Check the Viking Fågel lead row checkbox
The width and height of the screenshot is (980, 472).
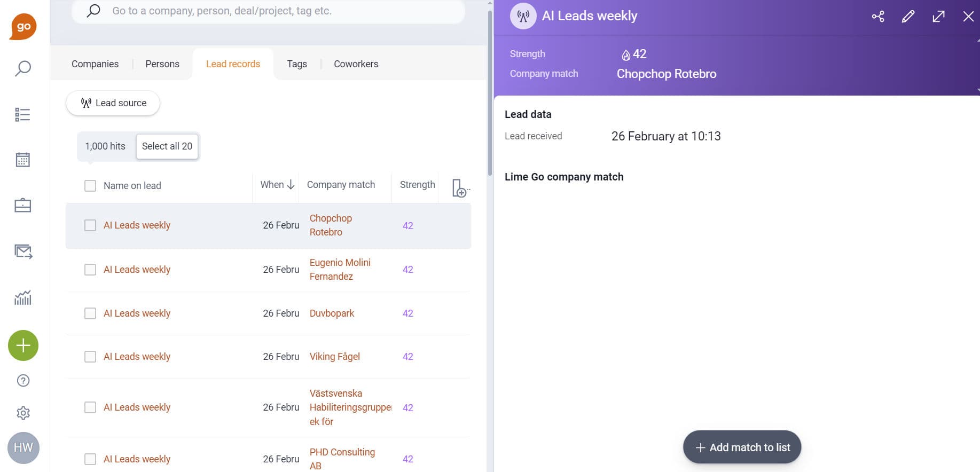pyautogui.click(x=90, y=357)
